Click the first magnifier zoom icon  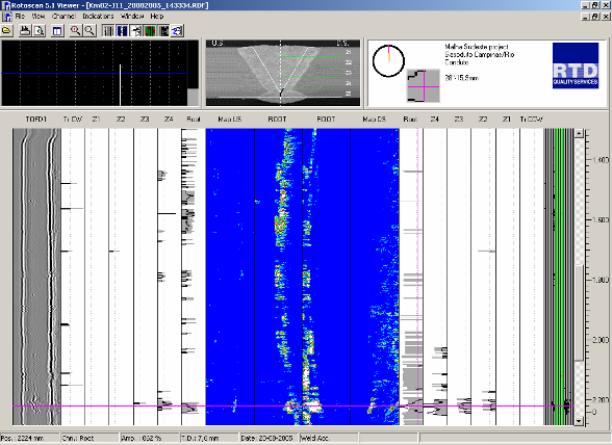76,31
